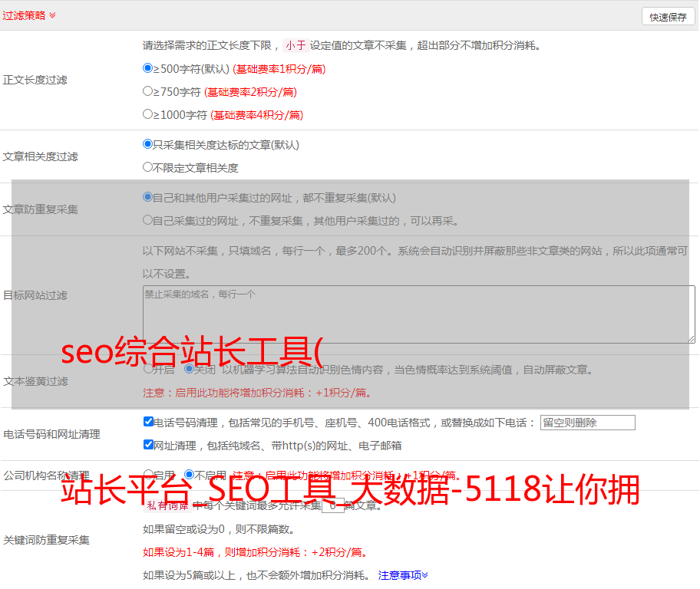The width and height of the screenshot is (700, 589).
Task: Click the 文章相关度过滤 row label
Action: [x=40, y=156]
